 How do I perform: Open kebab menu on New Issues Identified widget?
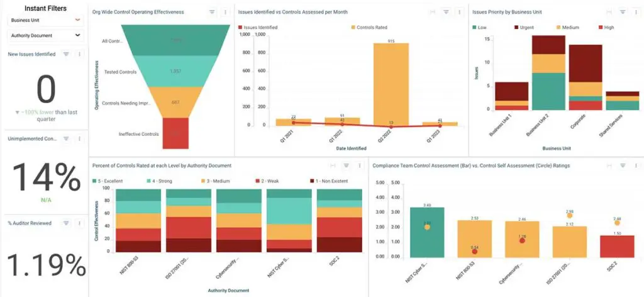[79, 55]
